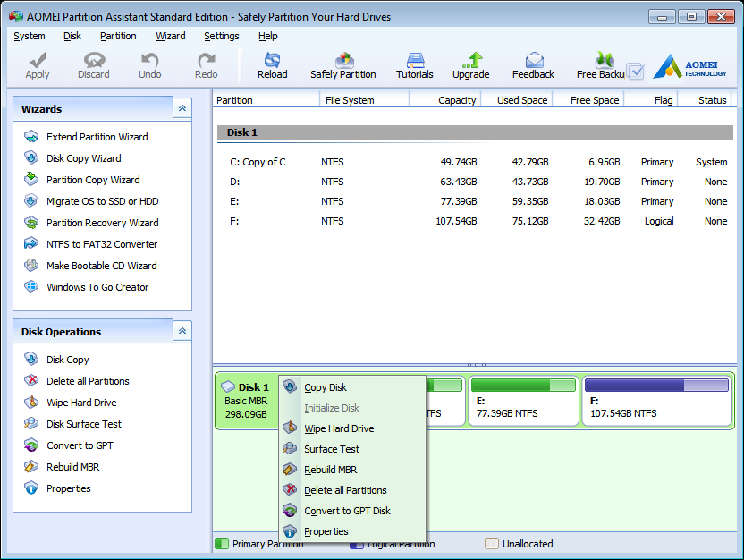Select the 'C: Copy of C' partition row
744x560 pixels.
click(475, 162)
